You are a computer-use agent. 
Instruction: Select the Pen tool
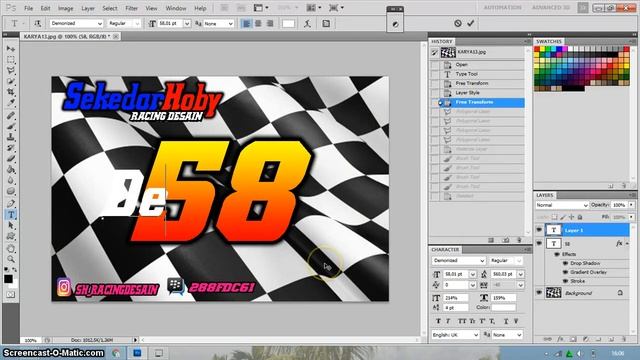(11, 203)
